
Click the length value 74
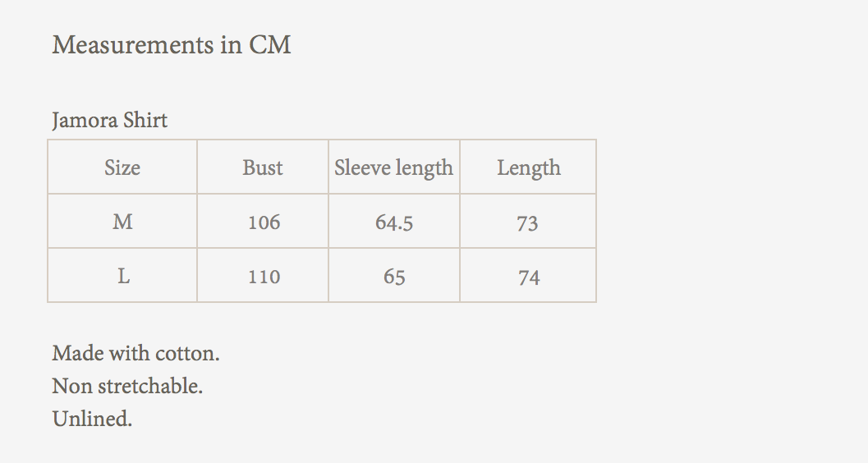528,277
